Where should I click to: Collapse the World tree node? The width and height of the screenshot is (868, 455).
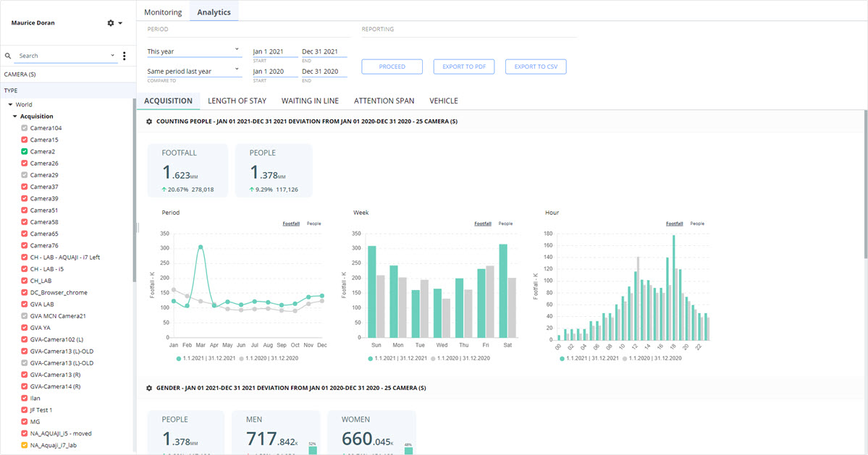tap(11, 104)
